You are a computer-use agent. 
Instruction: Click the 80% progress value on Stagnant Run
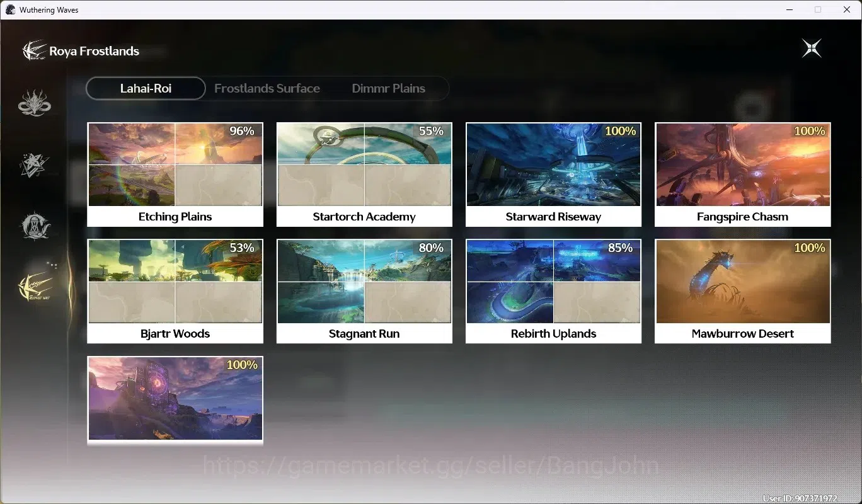tap(431, 248)
